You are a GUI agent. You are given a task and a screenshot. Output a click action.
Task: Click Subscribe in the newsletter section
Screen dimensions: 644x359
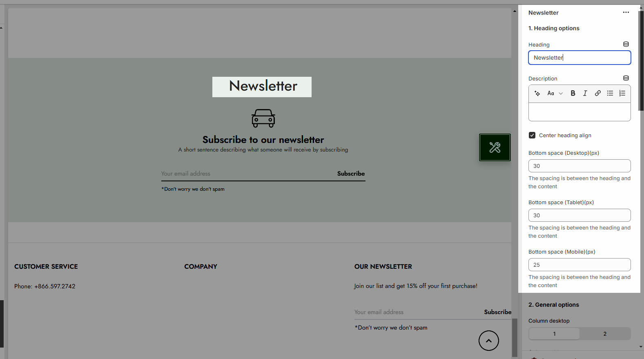351,174
